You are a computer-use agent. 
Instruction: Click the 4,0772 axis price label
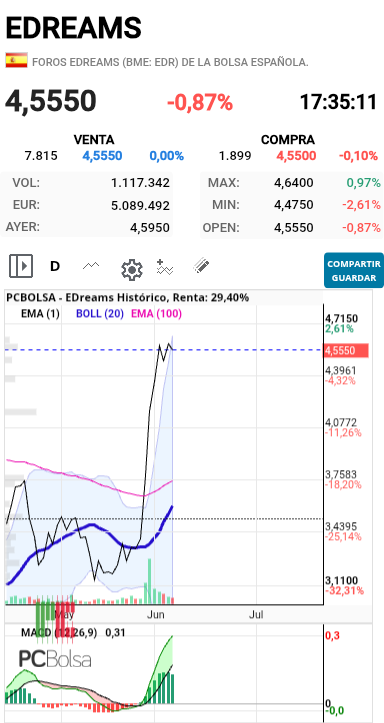341,422
